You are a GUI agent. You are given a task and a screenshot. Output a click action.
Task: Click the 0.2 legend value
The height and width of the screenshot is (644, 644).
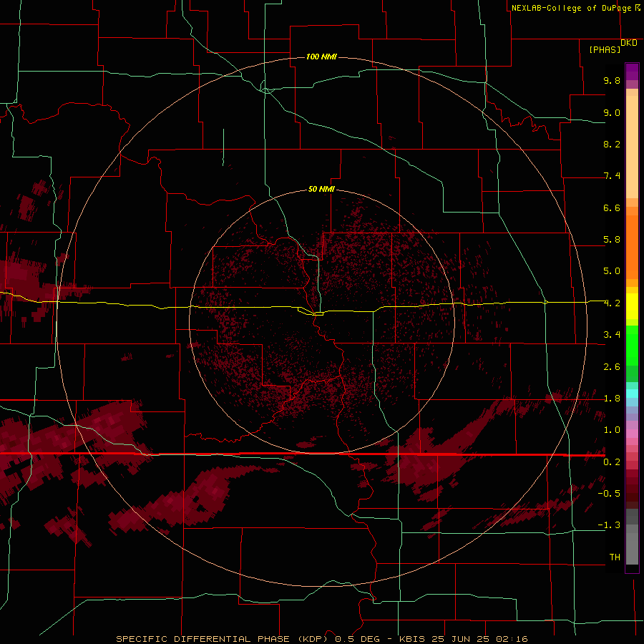612,462
